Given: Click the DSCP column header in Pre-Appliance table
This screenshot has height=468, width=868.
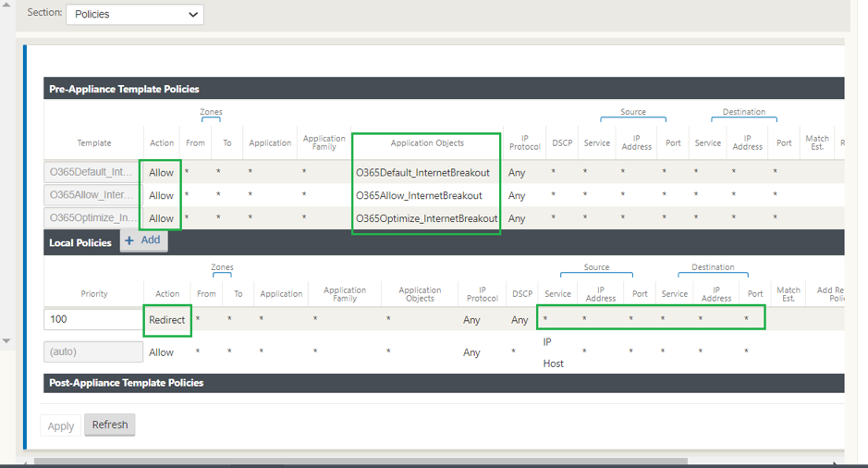Looking at the screenshot, I should click(562, 142).
